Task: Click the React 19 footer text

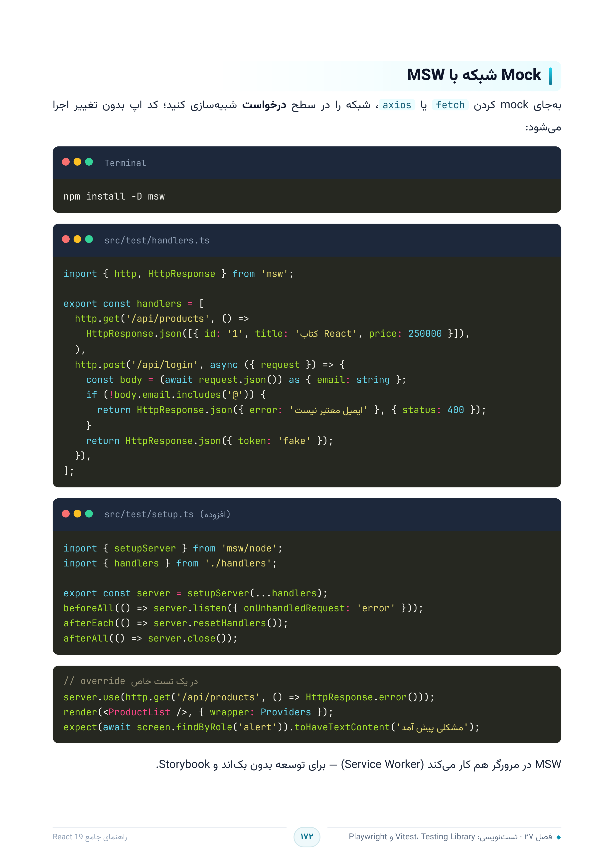Action: click(x=90, y=837)
